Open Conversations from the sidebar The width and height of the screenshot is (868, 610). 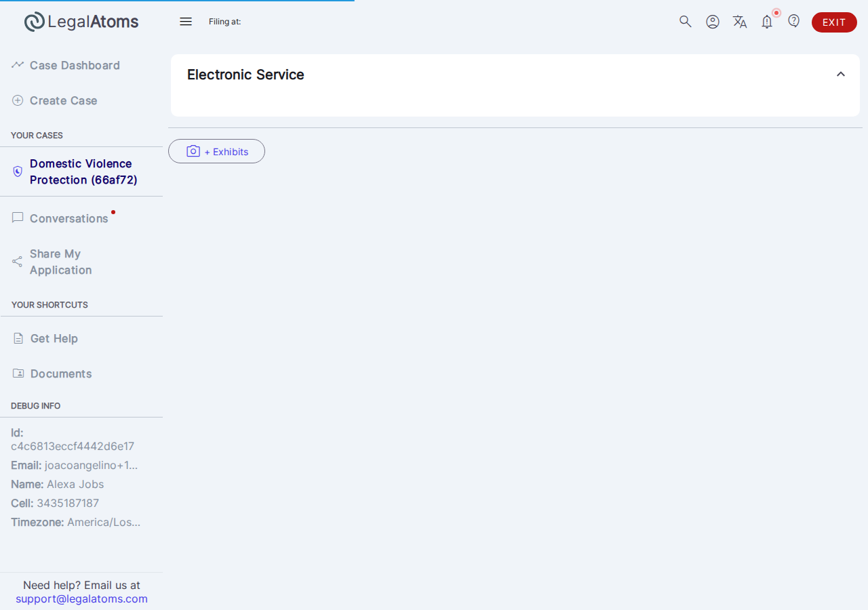click(x=68, y=218)
